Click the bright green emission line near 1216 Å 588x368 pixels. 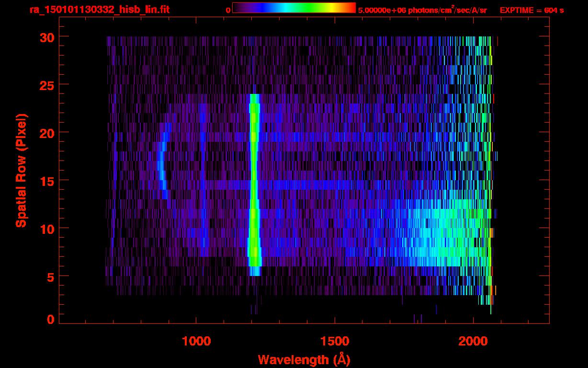254,182
